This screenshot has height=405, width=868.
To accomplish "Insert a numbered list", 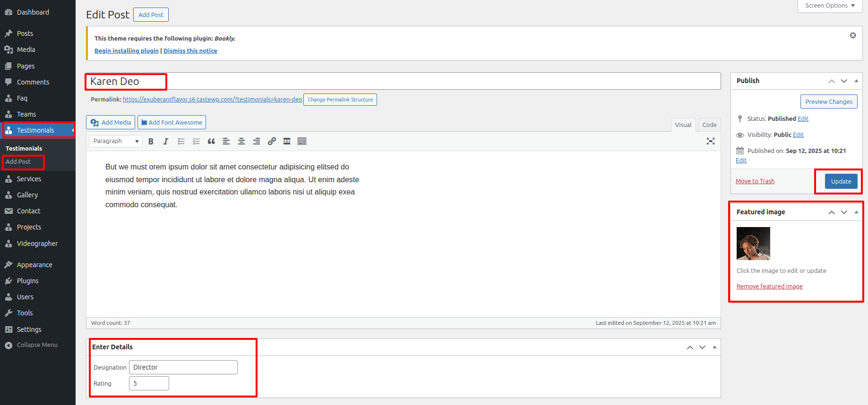I will tap(196, 142).
